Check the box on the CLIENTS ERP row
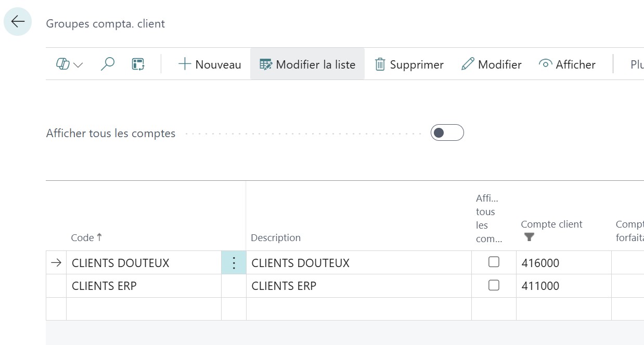644x345 pixels. 493,286
